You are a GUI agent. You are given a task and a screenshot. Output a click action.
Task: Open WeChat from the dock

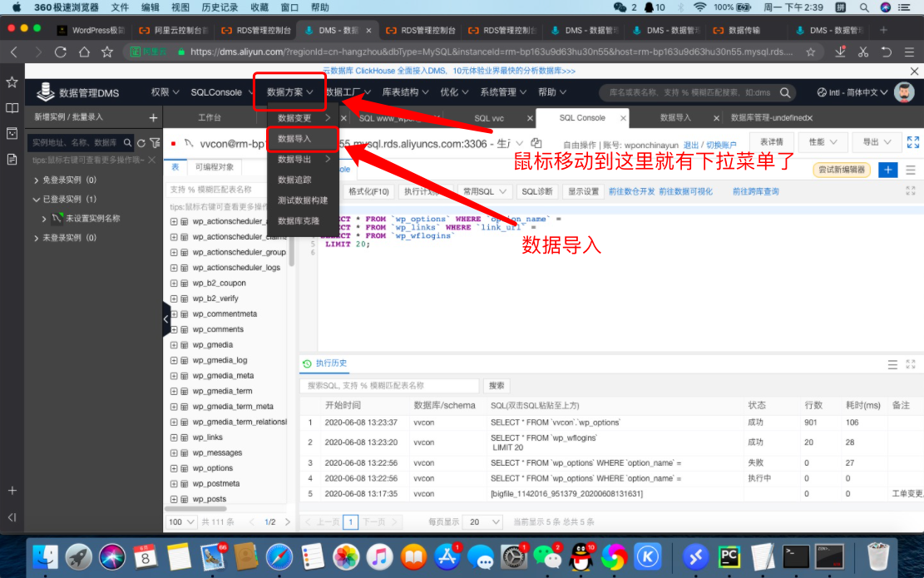point(547,556)
